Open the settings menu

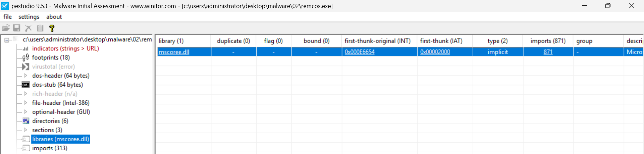coord(29,17)
